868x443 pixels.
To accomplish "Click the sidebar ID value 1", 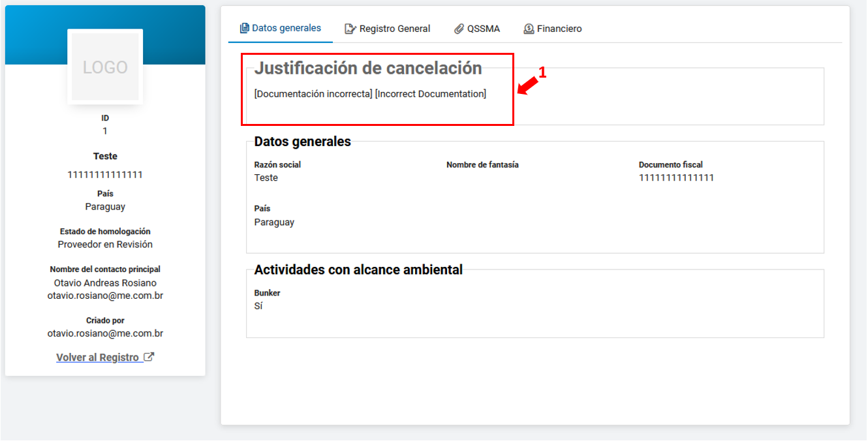I will click(x=105, y=131).
